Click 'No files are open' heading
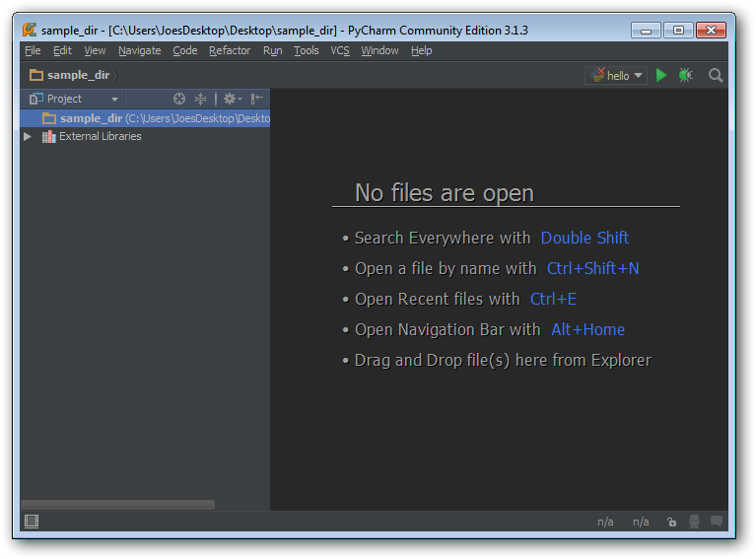Image resolution: width=756 pixels, height=559 pixels. pyautogui.click(x=445, y=193)
